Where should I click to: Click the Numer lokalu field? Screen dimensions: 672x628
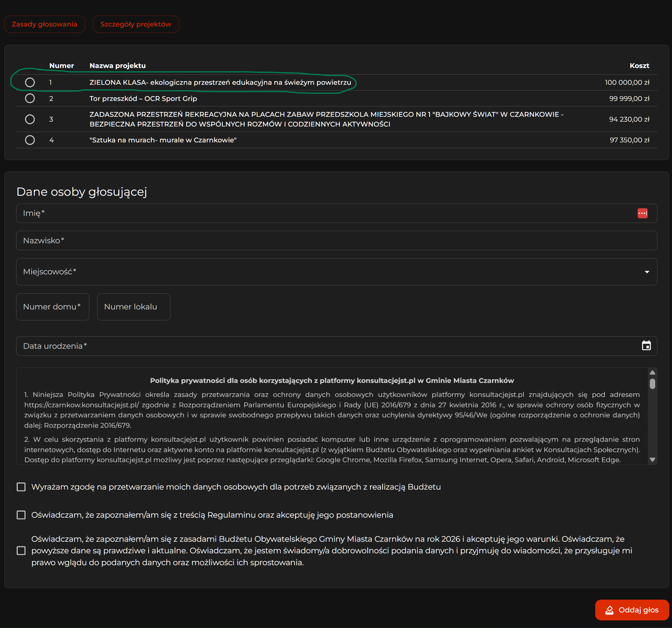point(133,307)
